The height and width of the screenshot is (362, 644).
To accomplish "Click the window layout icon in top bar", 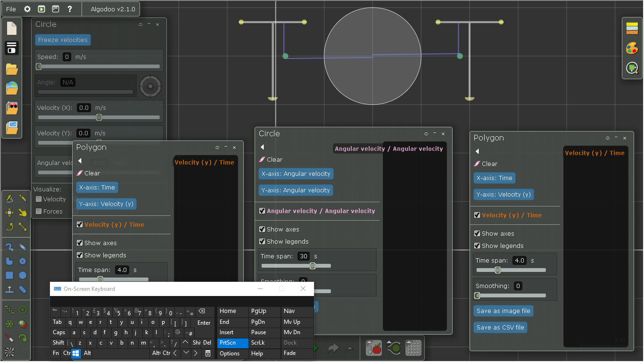I will [x=56, y=9].
